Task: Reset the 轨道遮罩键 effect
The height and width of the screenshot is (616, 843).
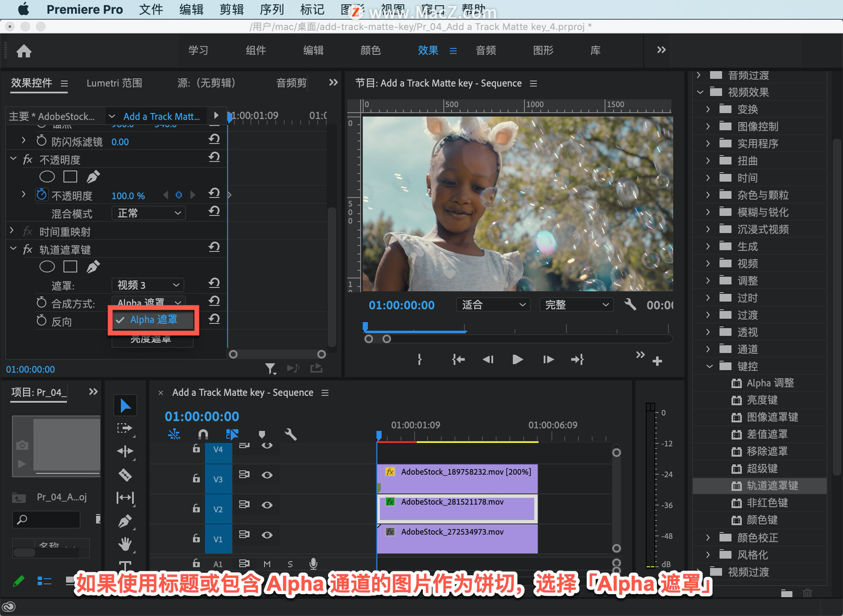Action: (214, 247)
